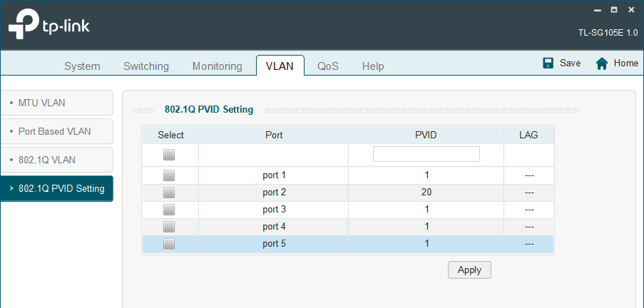Image resolution: width=644 pixels, height=308 pixels.
Task: Open the Help tab
Action: [373, 66]
